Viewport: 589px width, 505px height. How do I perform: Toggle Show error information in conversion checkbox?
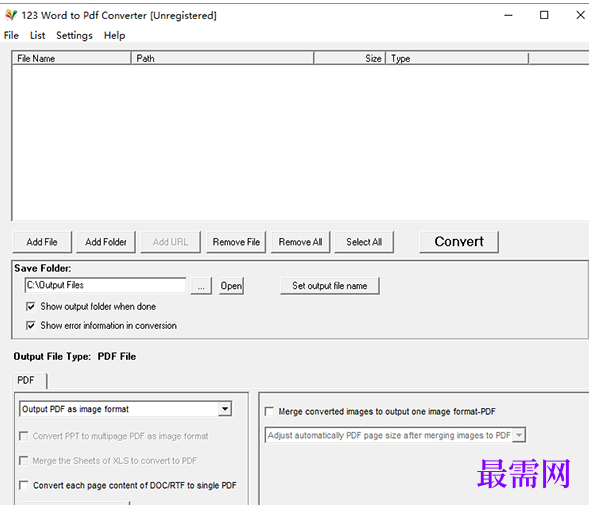click(x=31, y=325)
